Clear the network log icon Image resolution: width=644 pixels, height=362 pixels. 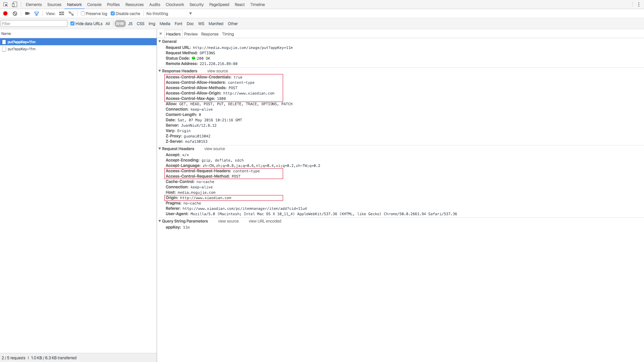coord(15,14)
